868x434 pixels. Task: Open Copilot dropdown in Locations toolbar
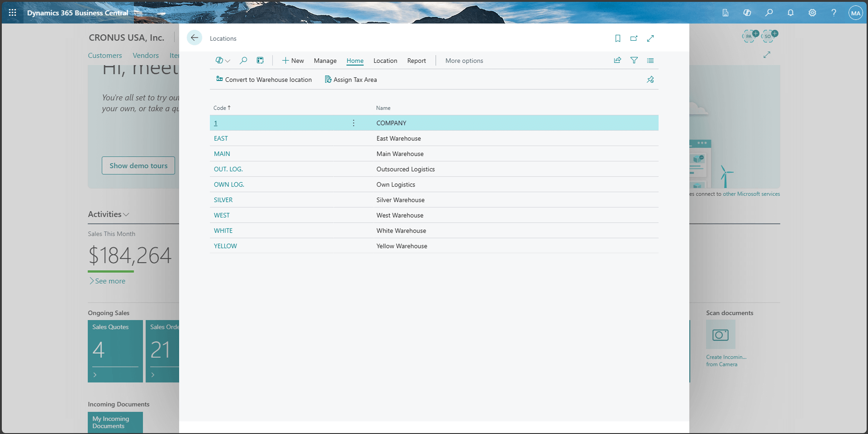point(223,61)
